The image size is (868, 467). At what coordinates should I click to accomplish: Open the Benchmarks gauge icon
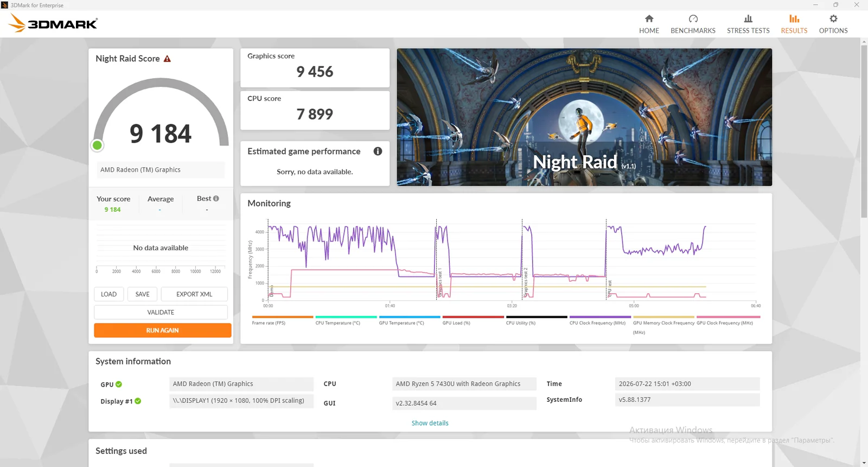click(x=693, y=19)
